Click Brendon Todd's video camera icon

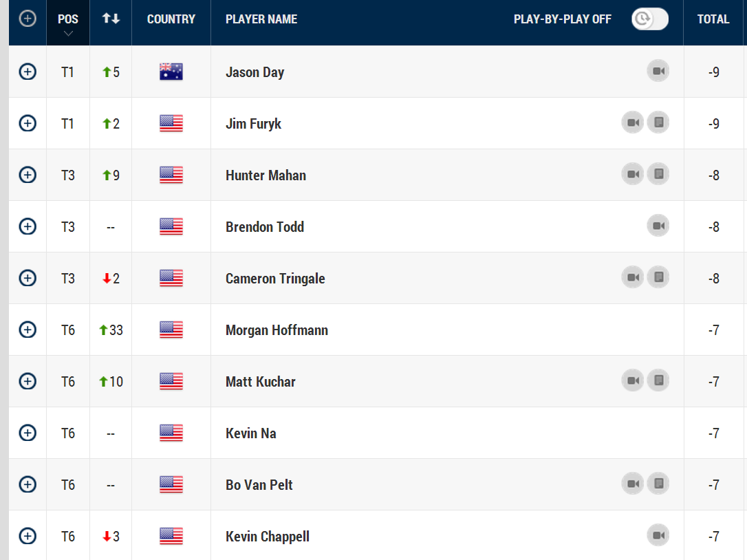pos(658,226)
